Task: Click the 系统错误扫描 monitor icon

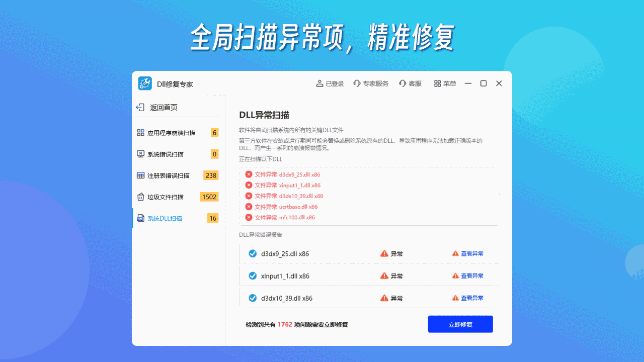Action: 141,154
